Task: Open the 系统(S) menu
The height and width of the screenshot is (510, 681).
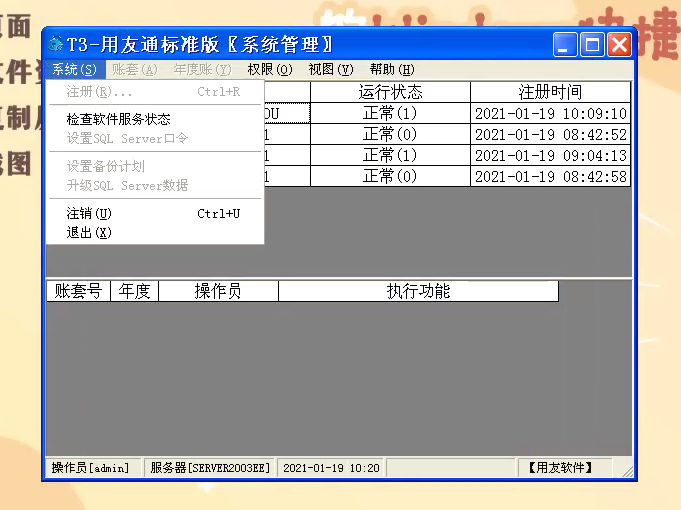Action: [75, 70]
